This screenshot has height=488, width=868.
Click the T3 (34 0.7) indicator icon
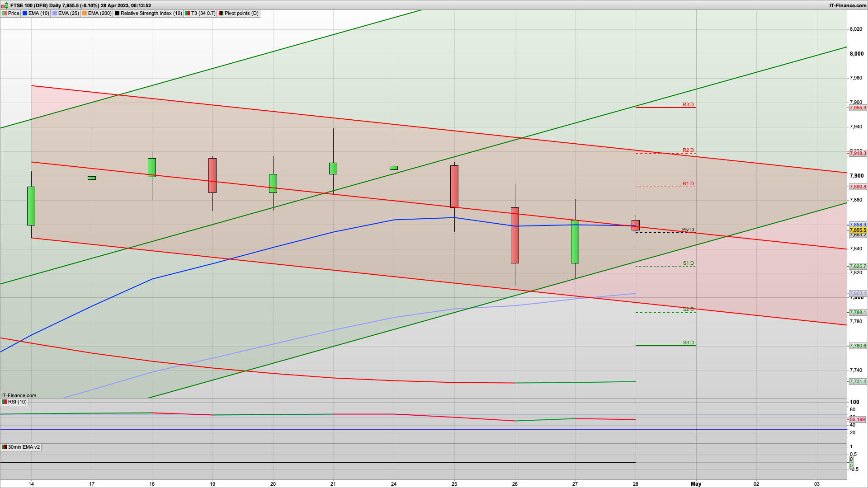(x=188, y=13)
